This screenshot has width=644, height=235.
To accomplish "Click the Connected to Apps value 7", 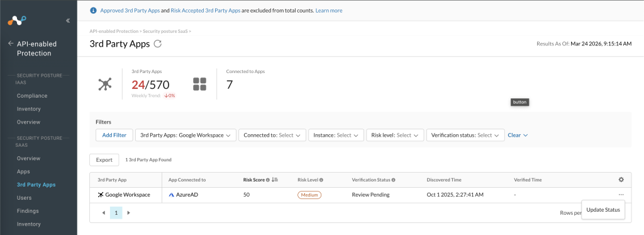I will tap(230, 85).
